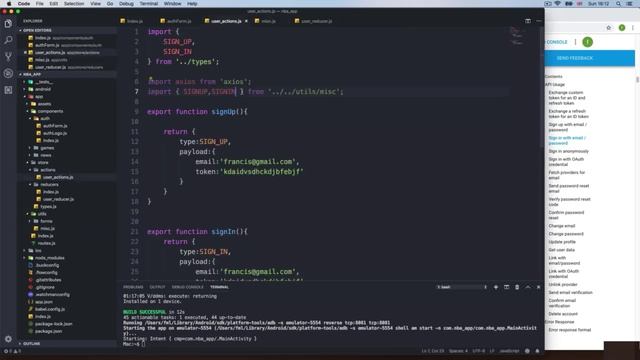The image size is (640, 360).
Task: Switch to the Debug Console panel tab
Action: (187, 287)
